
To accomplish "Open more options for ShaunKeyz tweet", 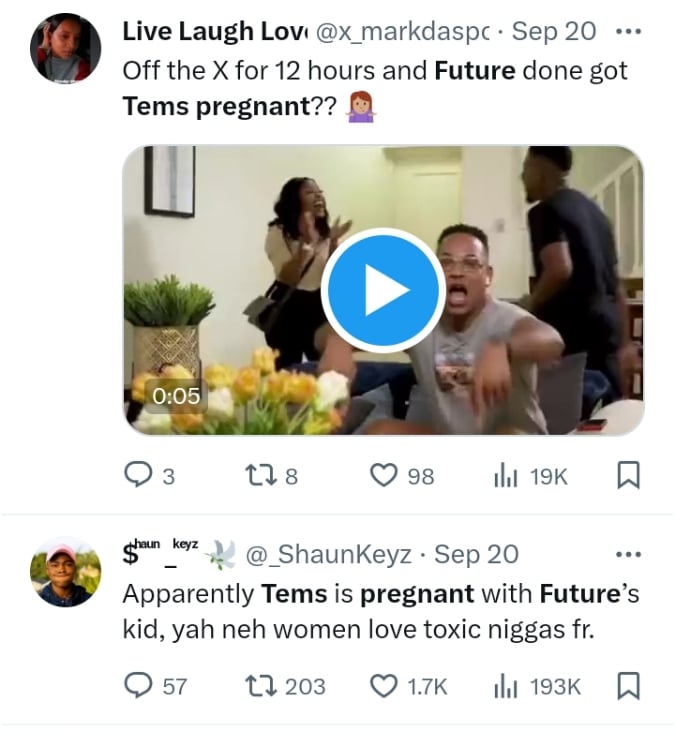I will pyautogui.click(x=628, y=553).
